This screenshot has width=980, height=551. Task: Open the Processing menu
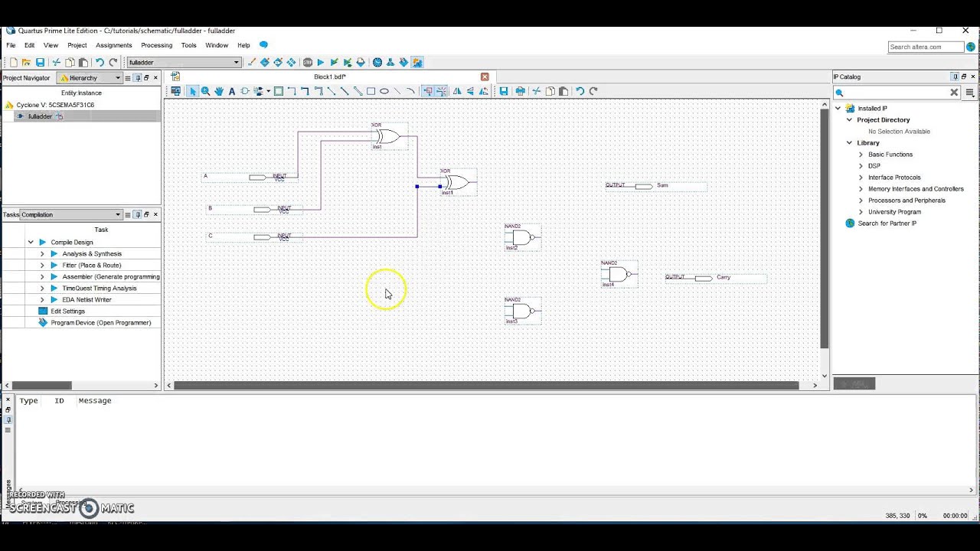pos(156,45)
